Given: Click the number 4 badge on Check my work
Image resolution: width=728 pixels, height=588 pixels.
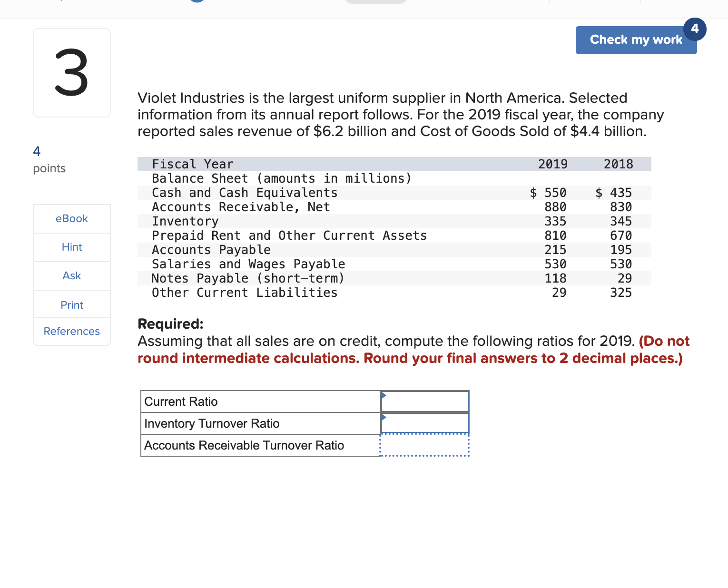Looking at the screenshot, I should 695,29.
